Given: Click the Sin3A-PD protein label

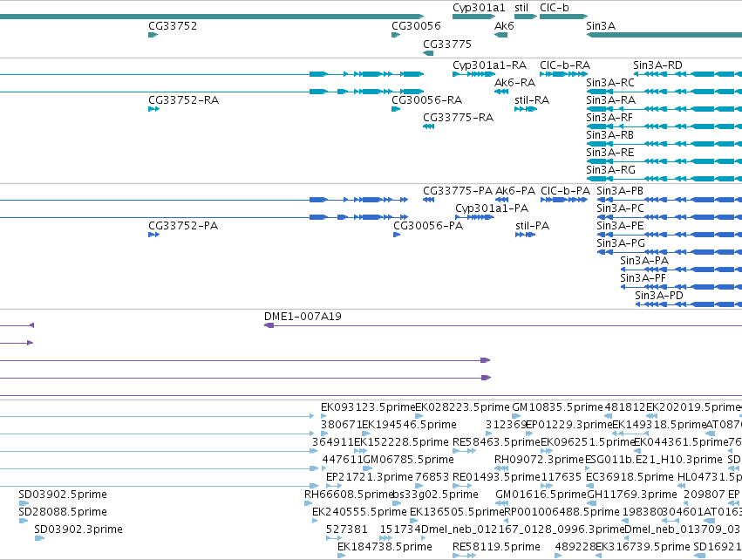Looking at the screenshot, I should coord(659,296).
